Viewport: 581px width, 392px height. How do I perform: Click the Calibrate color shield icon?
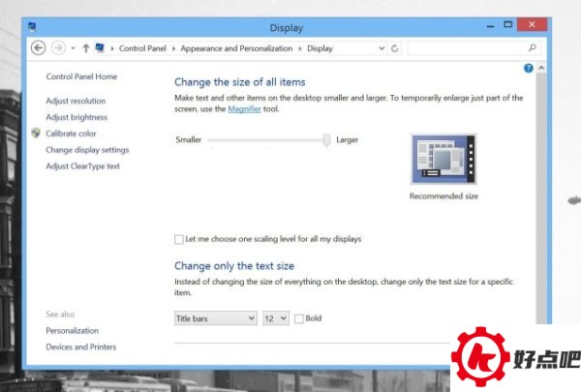coord(36,134)
